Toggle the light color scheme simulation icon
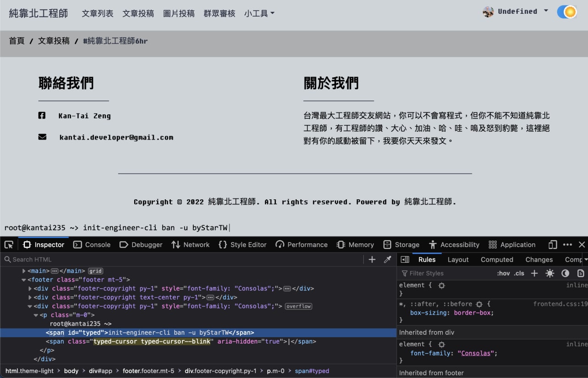This screenshot has width=588, height=378. click(549, 273)
